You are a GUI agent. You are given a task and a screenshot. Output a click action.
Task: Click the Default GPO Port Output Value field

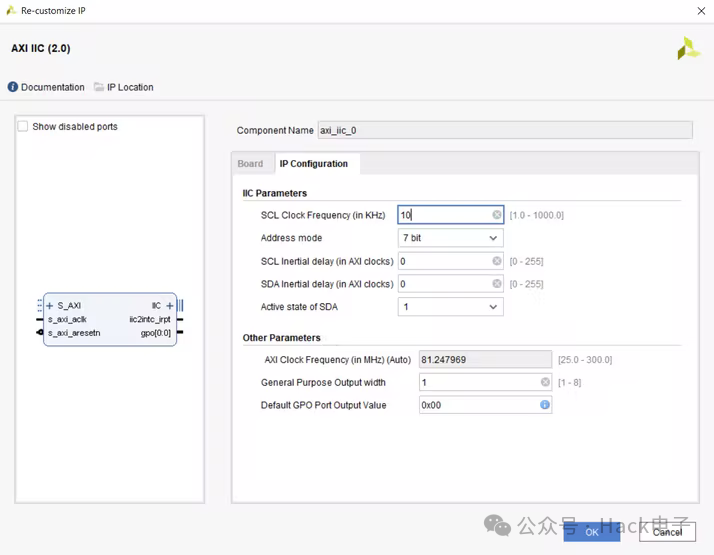tap(478, 405)
